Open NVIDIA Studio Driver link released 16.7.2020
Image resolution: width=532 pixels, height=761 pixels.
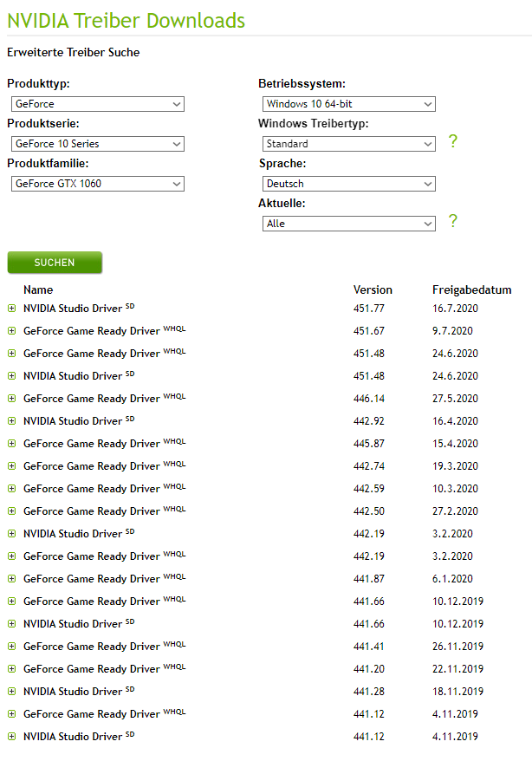pos(73,309)
